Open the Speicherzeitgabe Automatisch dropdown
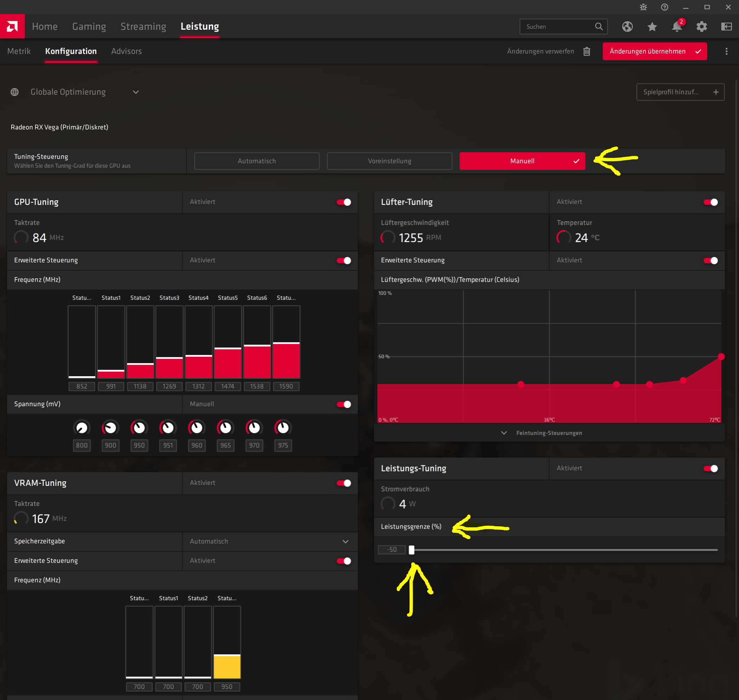The height and width of the screenshot is (700, 739). click(x=345, y=541)
